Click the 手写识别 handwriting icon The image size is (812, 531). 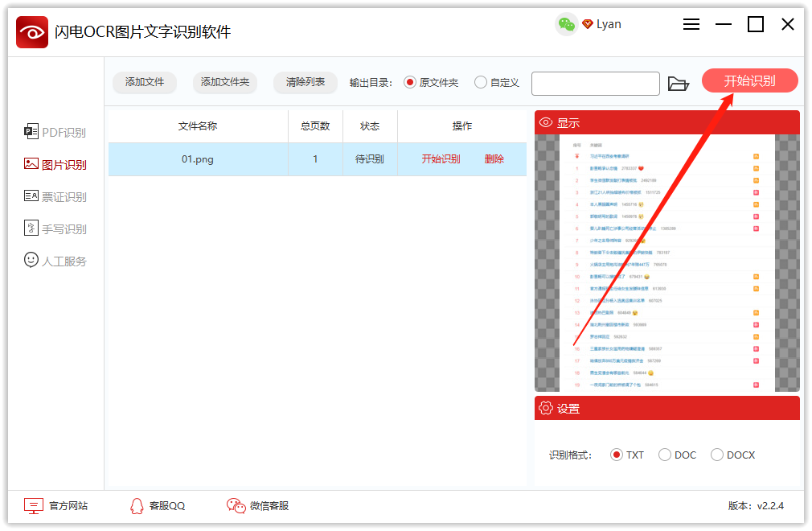click(31, 228)
